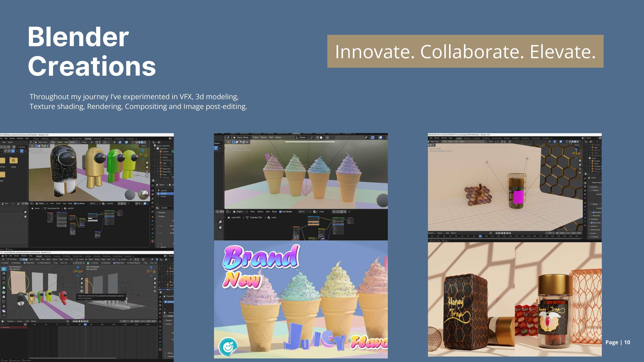
Task: Click the Assign button in material properties
Action: point(170,316)
